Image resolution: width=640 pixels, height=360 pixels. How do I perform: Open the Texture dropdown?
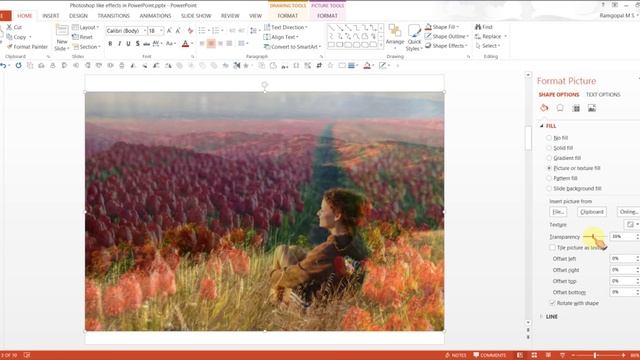pos(631,224)
